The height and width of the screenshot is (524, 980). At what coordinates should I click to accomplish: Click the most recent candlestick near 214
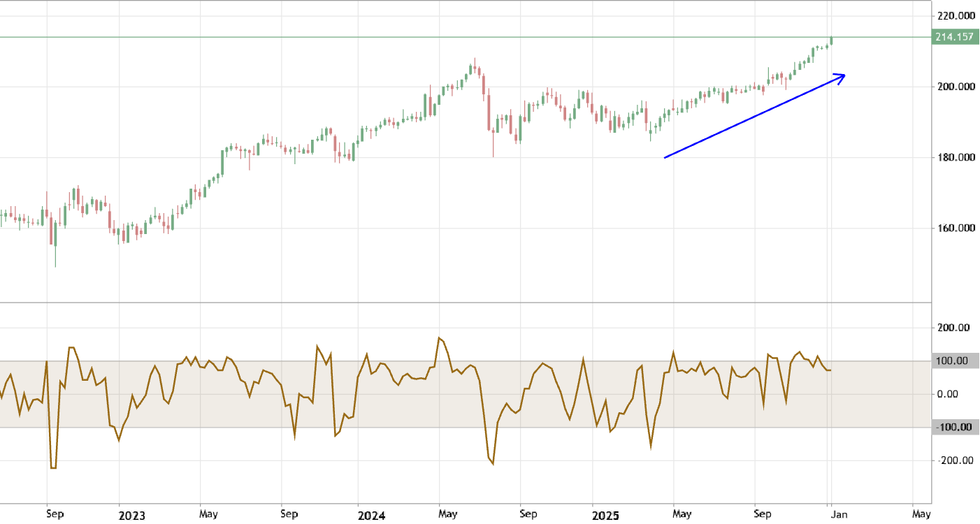pyautogui.click(x=831, y=41)
